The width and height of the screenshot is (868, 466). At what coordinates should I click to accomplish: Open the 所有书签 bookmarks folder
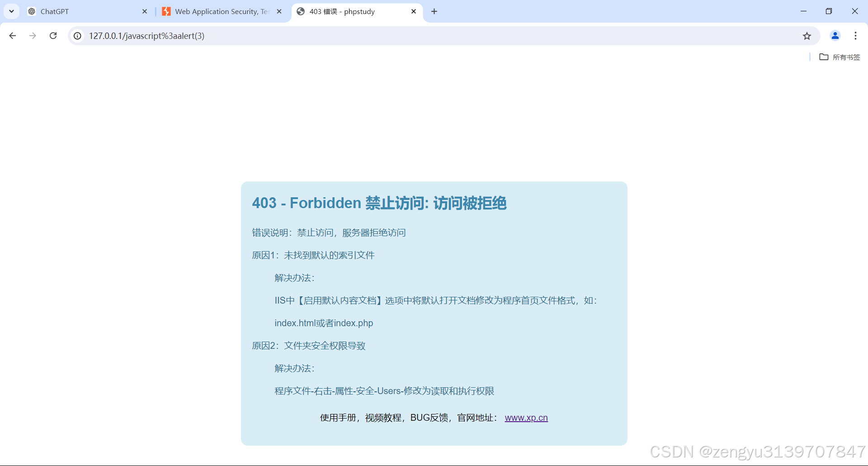[x=840, y=57]
